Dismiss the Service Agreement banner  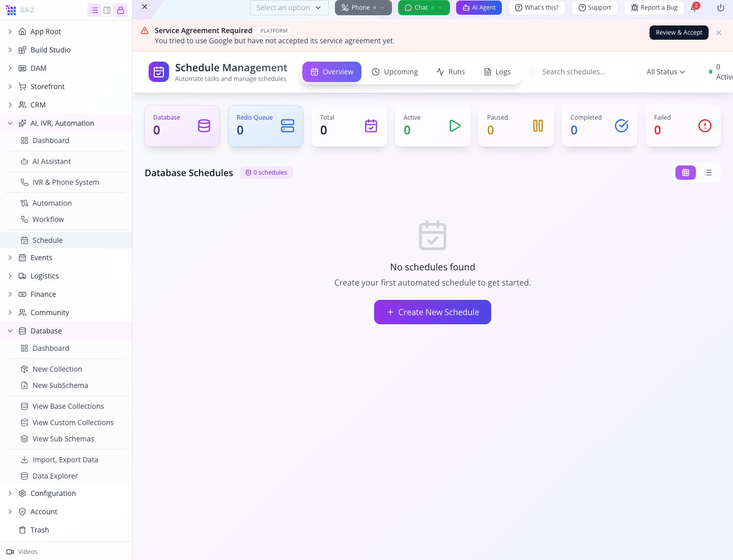pos(719,33)
